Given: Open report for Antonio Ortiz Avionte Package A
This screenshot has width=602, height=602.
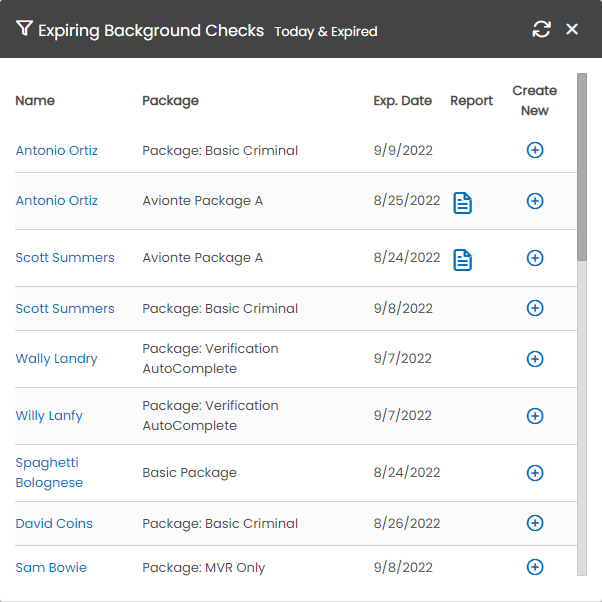Looking at the screenshot, I should click(462, 203).
